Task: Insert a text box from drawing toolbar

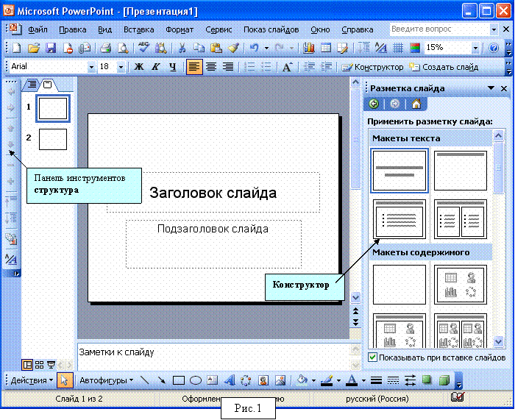Action: [x=213, y=380]
